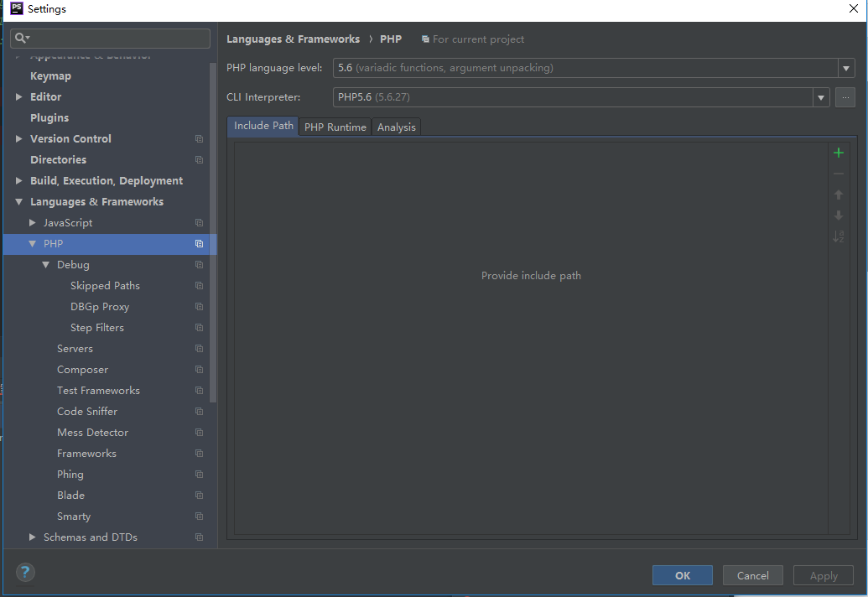The height and width of the screenshot is (597, 868).
Task: Click the project-level icon next to Test Frameworks
Action: click(x=200, y=391)
